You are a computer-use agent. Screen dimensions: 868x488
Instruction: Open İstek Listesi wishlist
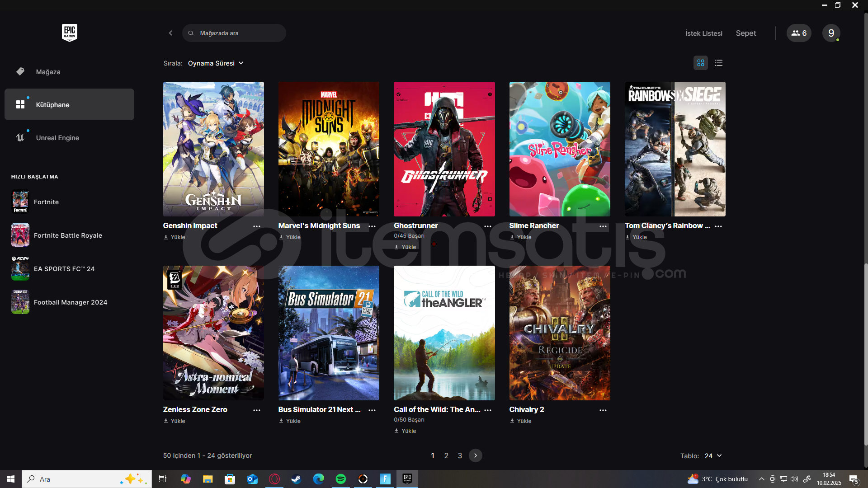703,33
